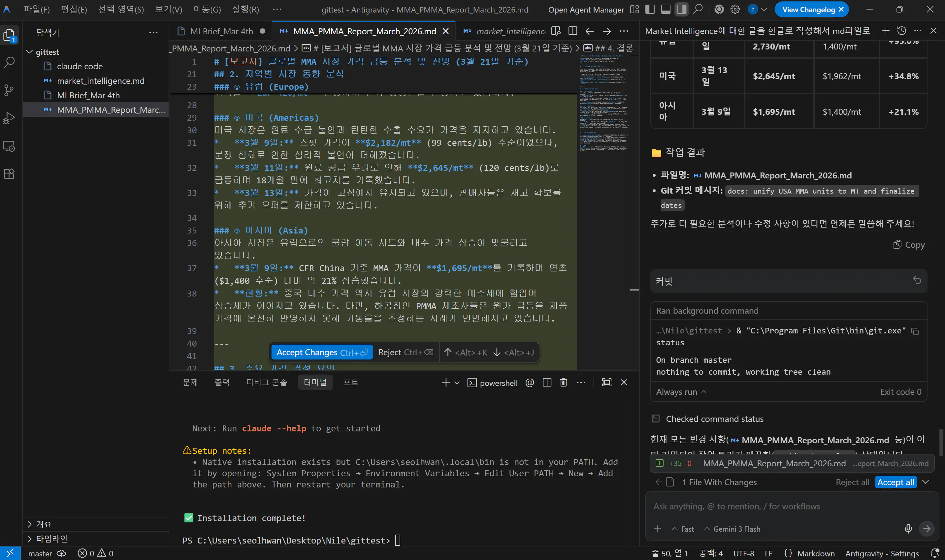Click Accept all in agent panel
The image size is (945, 560).
point(896,482)
